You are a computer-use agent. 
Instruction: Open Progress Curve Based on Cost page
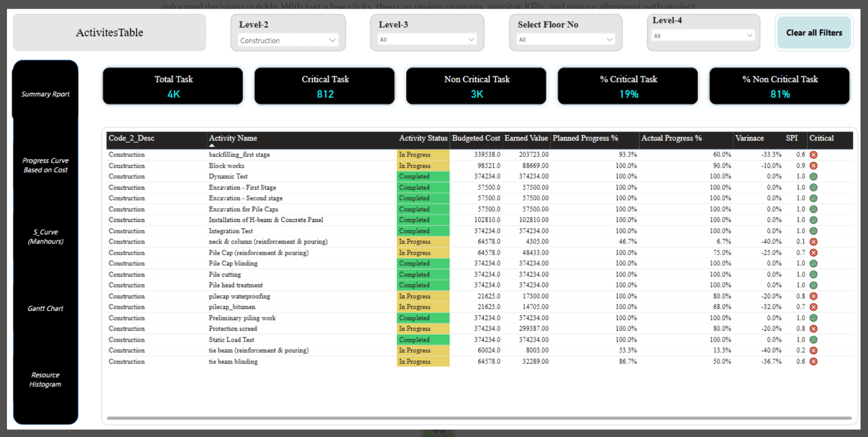(45, 166)
